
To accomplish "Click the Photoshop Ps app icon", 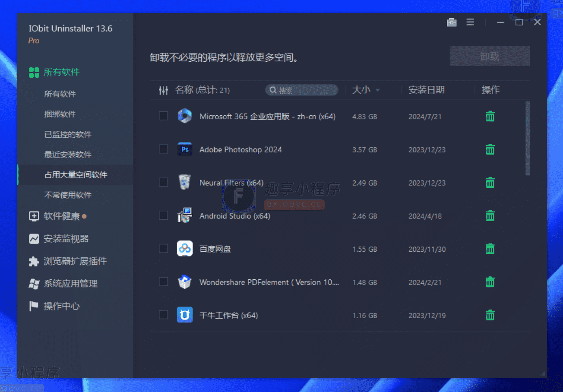I will tap(185, 149).
